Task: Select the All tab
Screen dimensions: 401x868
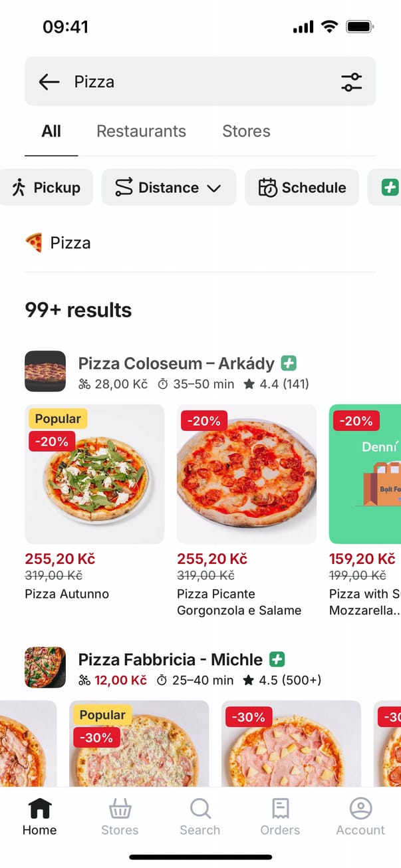Action: 51,131
